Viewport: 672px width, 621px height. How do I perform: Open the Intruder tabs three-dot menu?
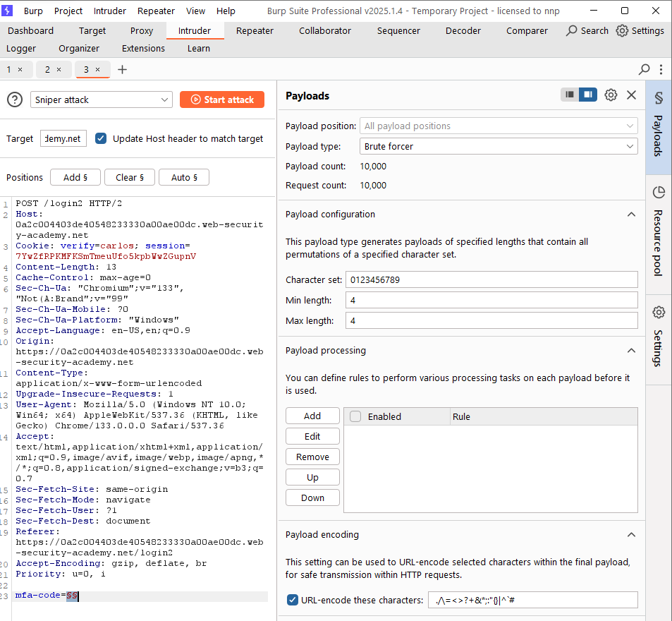[x=661, y=69]
